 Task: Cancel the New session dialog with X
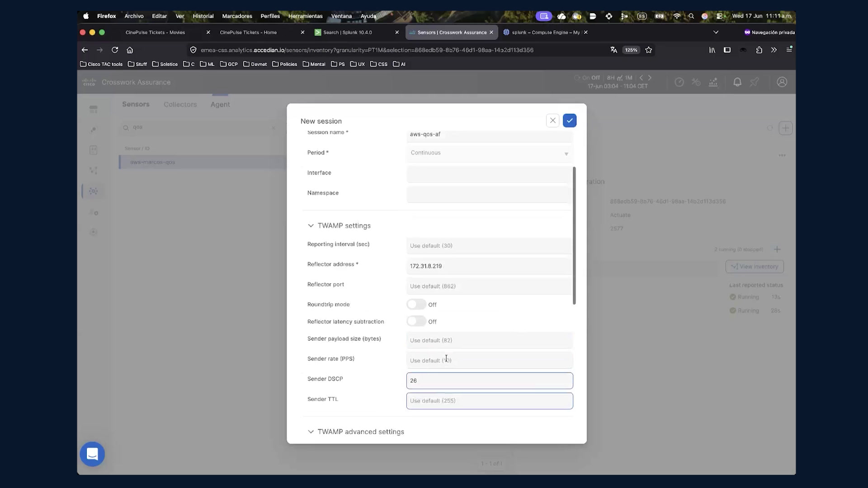pos(552,121)
